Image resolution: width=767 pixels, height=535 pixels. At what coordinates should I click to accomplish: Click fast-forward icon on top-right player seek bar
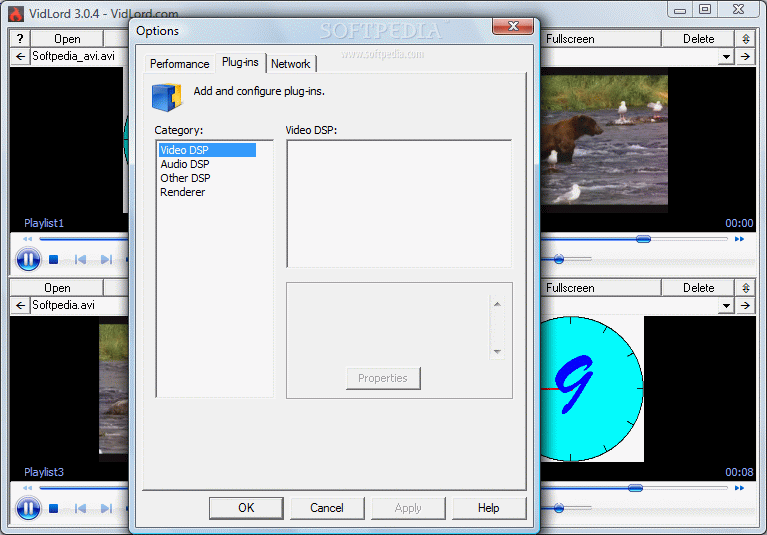click(739, 239)
